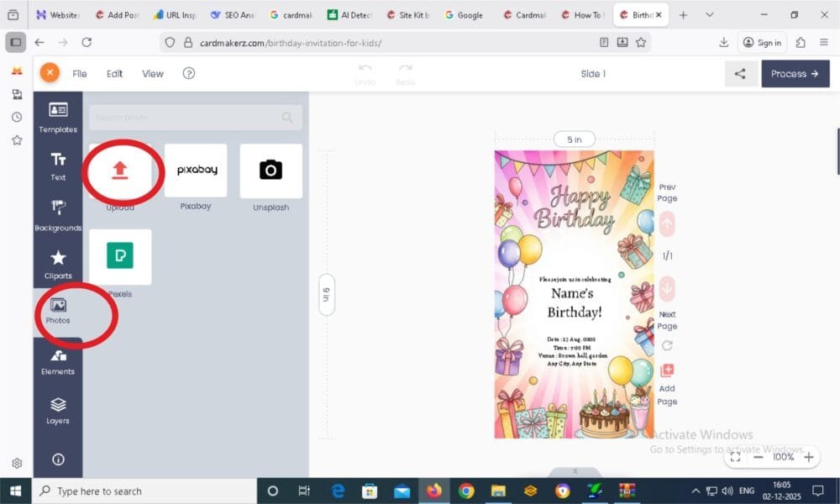Click the fullscreen toggle near zoom controls
The image size is (840, 504).
pos(735,458)
